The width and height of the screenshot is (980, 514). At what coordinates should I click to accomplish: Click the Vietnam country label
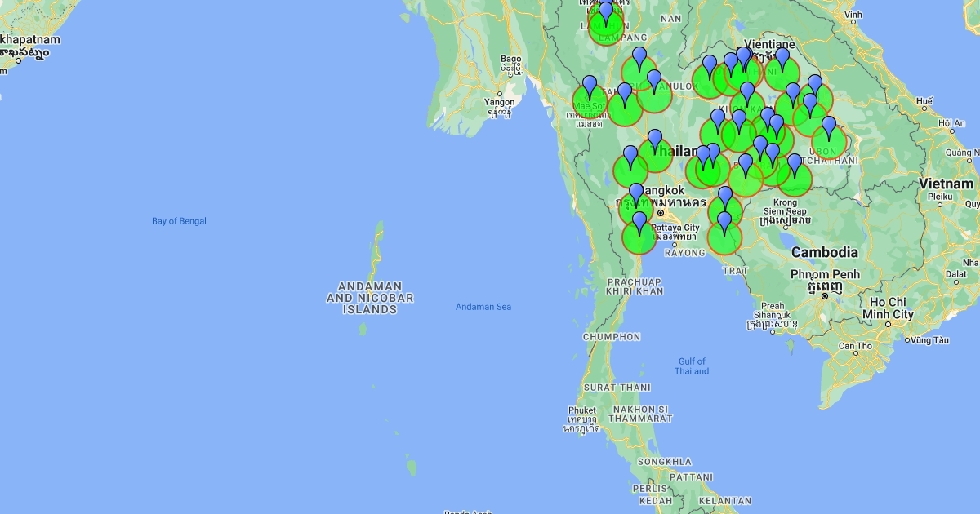tap(947, 184)
